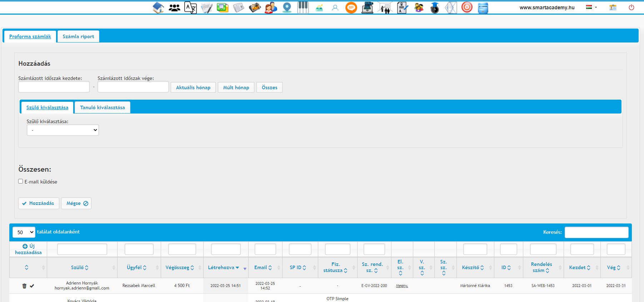Screen dimensions: 644x302
Task: Open the orange chat bubble icon
Action: point(351,7)
